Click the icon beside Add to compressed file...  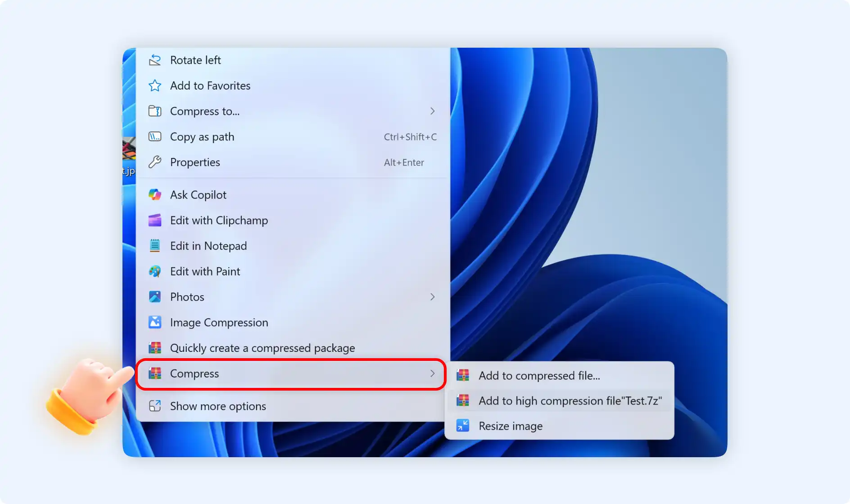click(463, 375)
